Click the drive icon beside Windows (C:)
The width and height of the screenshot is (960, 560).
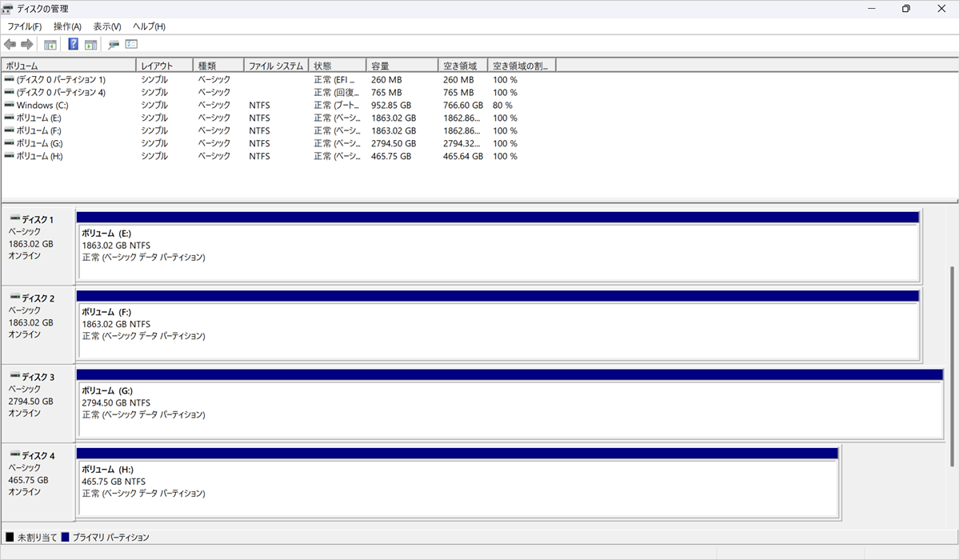tap(9, 105)
